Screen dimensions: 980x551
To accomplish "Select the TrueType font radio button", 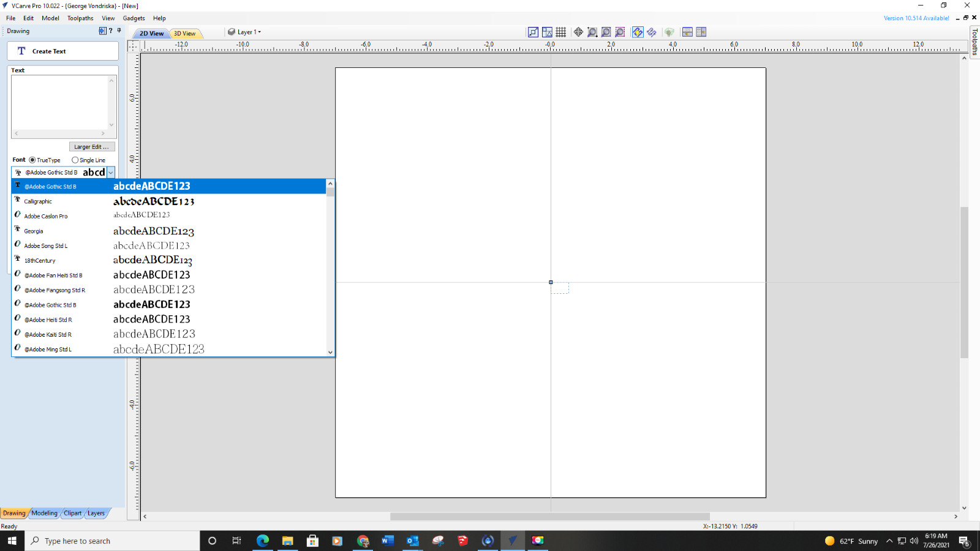I will [32, 160].
